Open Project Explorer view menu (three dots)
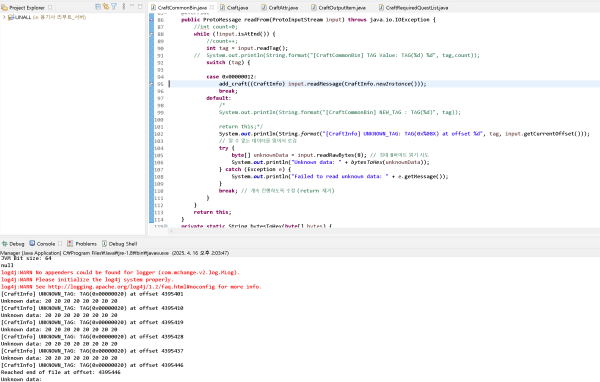Image resolution: width=600 pixels, height=382 pixels. pyautogui.click(x=124, y=7)
